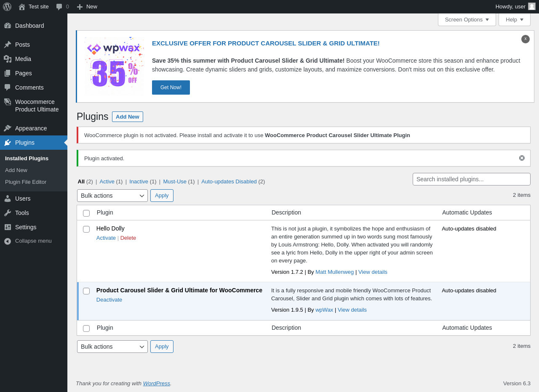The image size is (539, 392).
Task: Open the top Bulk actions dropdown
Action: (x=112, y=196)
